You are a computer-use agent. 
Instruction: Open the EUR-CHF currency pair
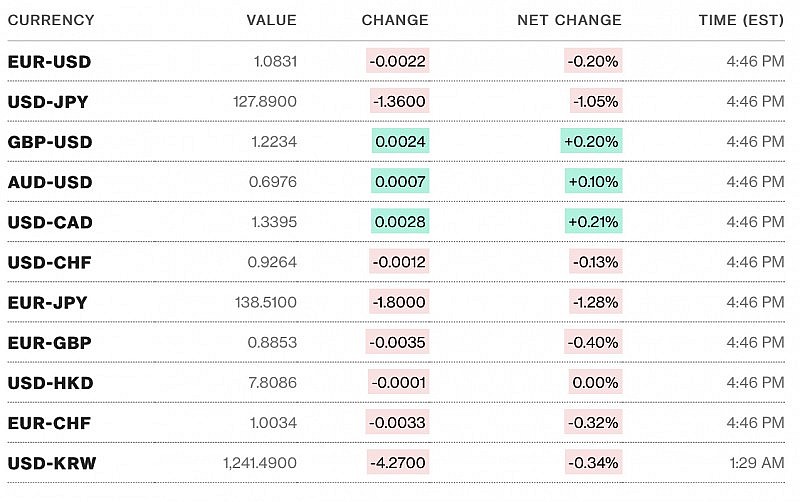(x=49, y=422)
